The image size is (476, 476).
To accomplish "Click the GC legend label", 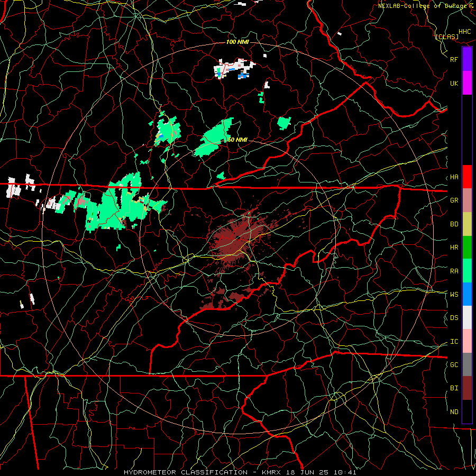I will [x=454, y=364].
